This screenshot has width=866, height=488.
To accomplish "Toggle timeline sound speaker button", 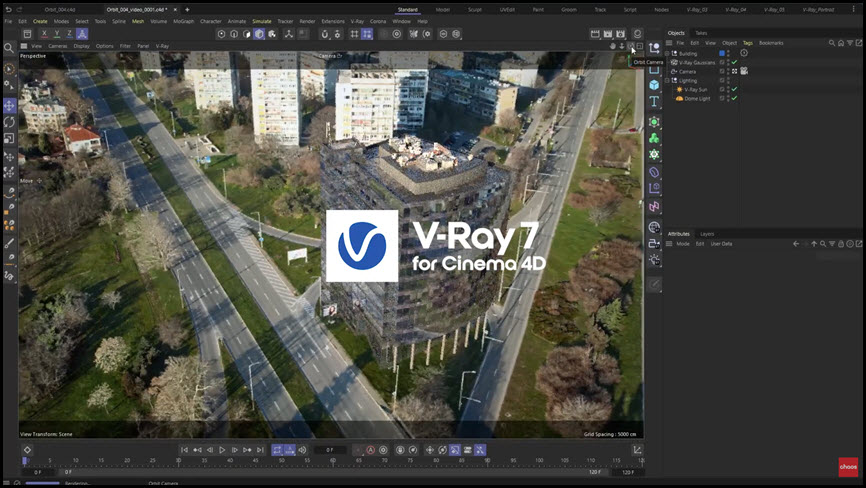I will [x=302, y=450].
